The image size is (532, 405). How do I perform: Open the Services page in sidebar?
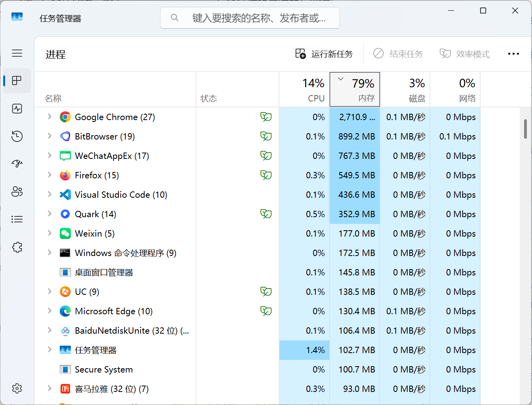click(x=17, y=247)
